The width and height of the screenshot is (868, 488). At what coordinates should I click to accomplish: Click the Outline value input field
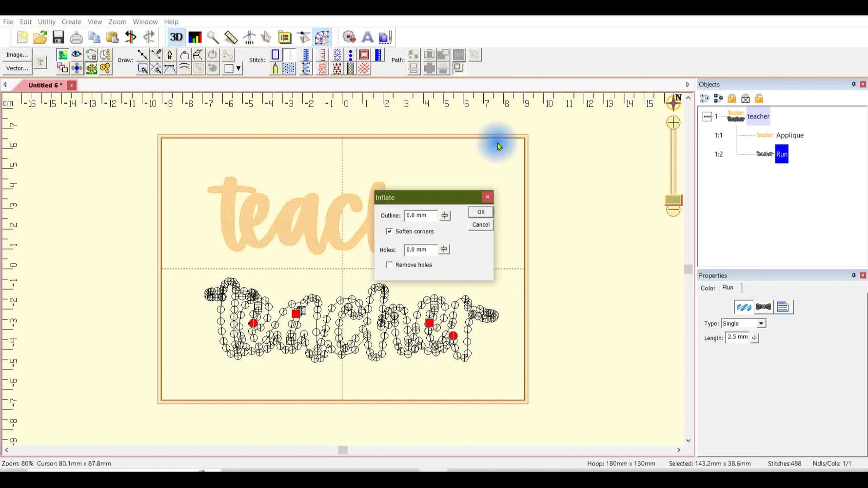(x=421, y=215)
